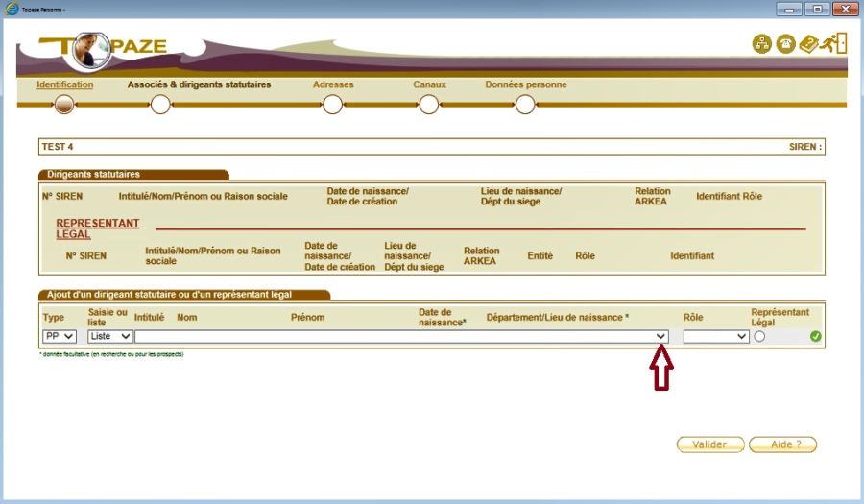This screenshot has width=864, height=504.
Task: Open the Données personne tab
Action: [525, 84]
